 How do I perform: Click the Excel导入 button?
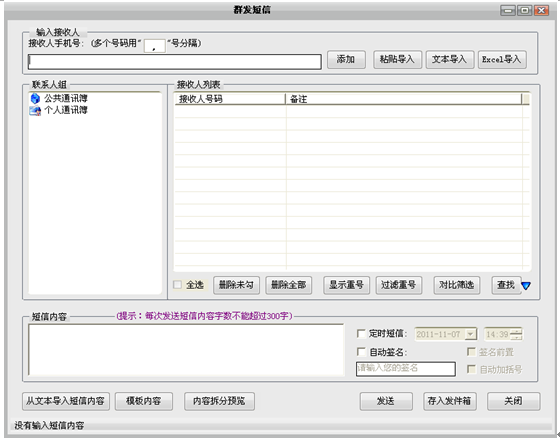[502, 59]
